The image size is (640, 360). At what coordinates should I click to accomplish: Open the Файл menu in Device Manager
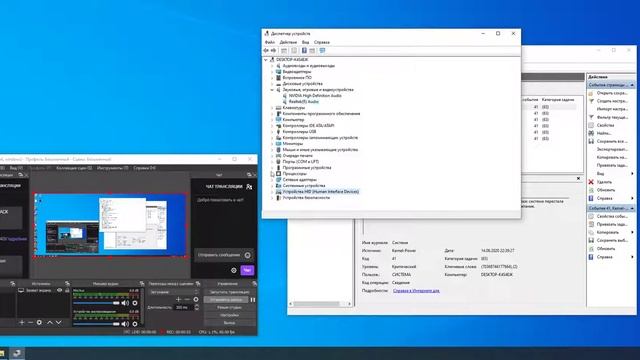tap(270, 42)
